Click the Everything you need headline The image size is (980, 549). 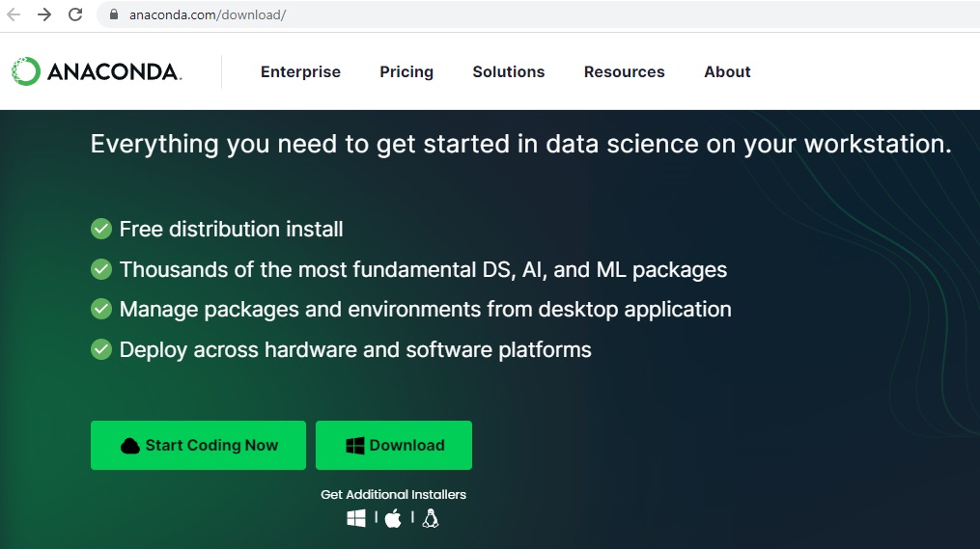pyautogui.click(x=520, y=145)
